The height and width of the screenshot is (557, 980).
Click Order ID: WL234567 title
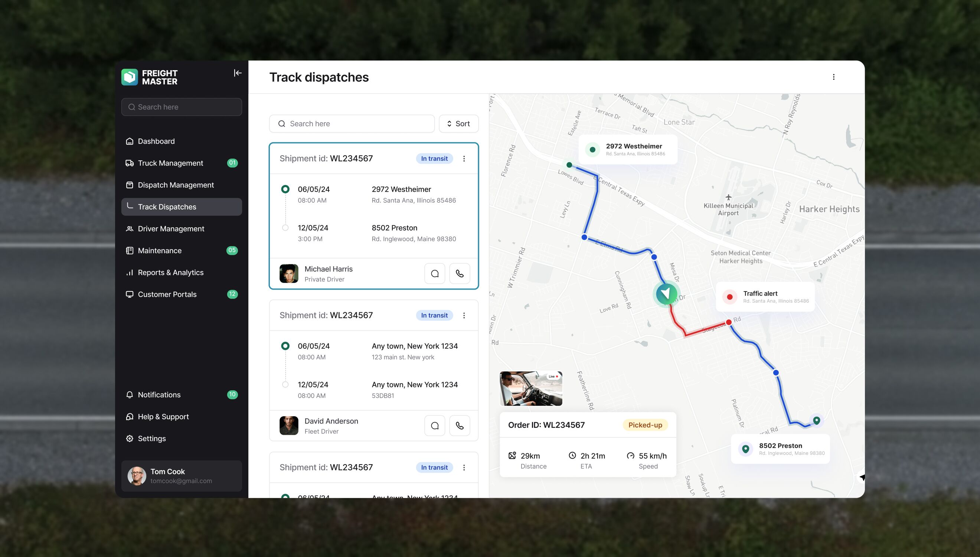click(x=546, y=425)
